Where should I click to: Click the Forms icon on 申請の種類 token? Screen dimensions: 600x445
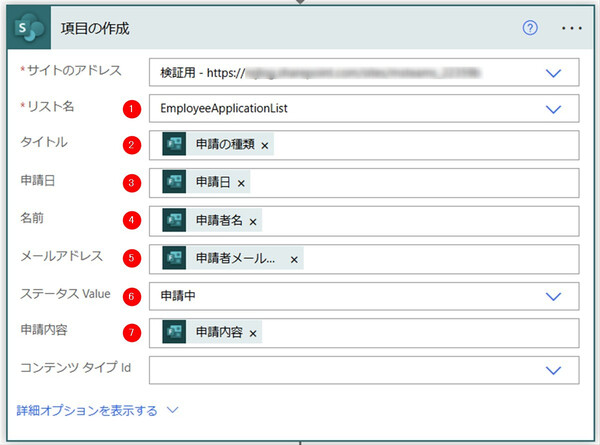[174, 144]
